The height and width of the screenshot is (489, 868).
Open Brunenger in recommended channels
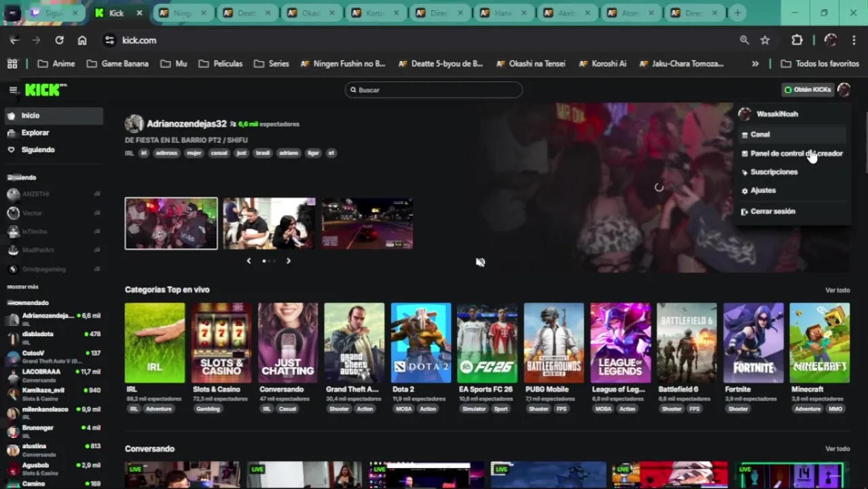pos(54,431)
